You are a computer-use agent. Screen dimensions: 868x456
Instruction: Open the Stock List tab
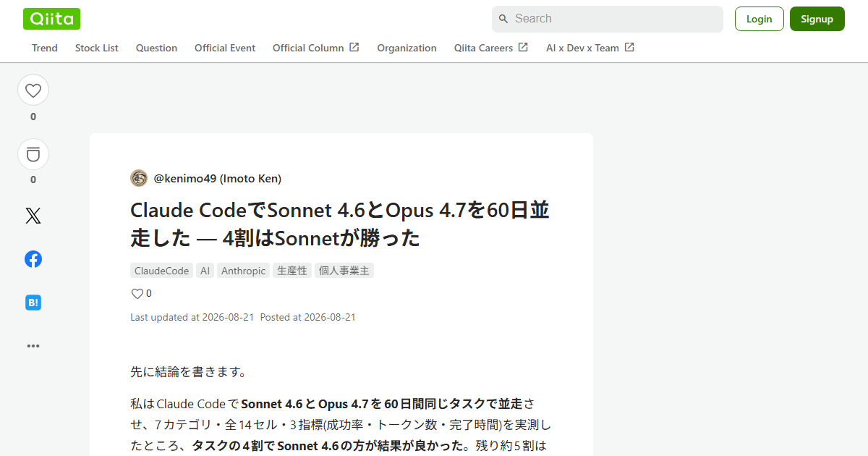(x=97, y=48)
